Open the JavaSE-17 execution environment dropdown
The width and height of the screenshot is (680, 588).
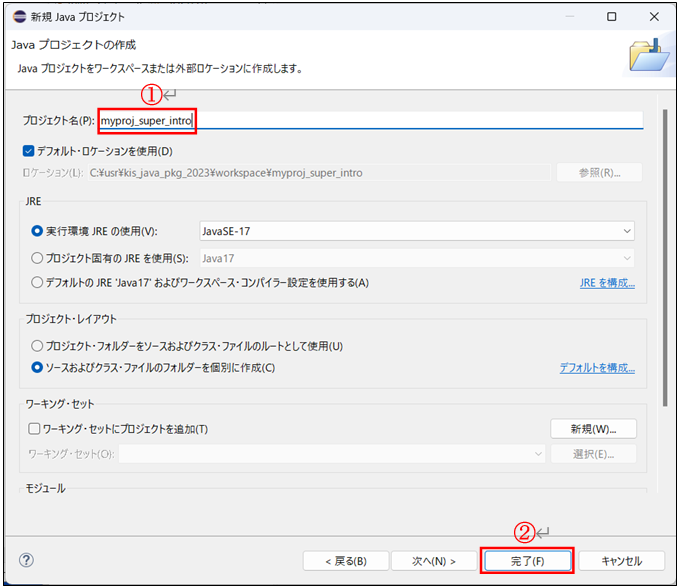click(x=417, y=231)
